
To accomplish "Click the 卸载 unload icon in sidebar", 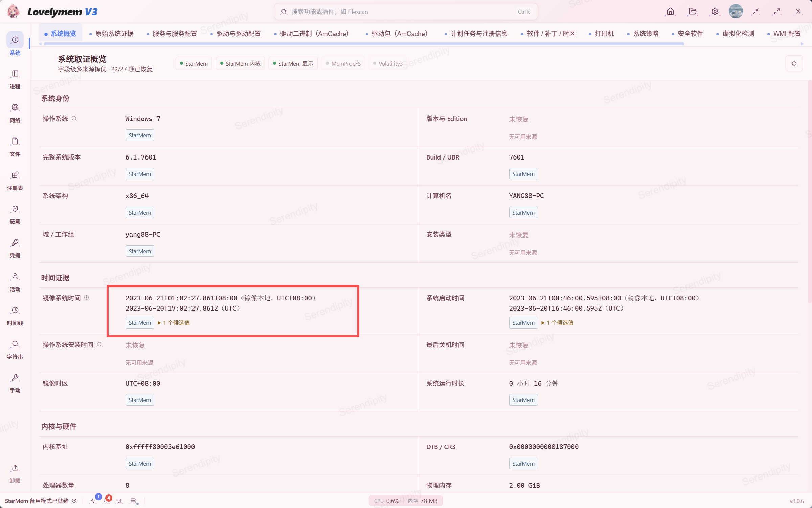I will click(15, 473).
